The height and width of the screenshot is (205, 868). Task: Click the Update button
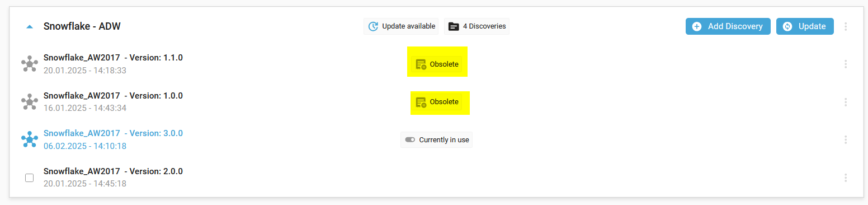click(805, 26)
